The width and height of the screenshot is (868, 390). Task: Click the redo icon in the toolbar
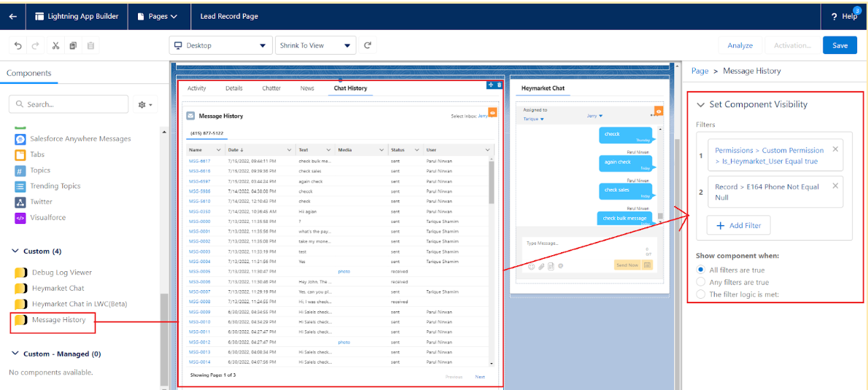[35, 45]
